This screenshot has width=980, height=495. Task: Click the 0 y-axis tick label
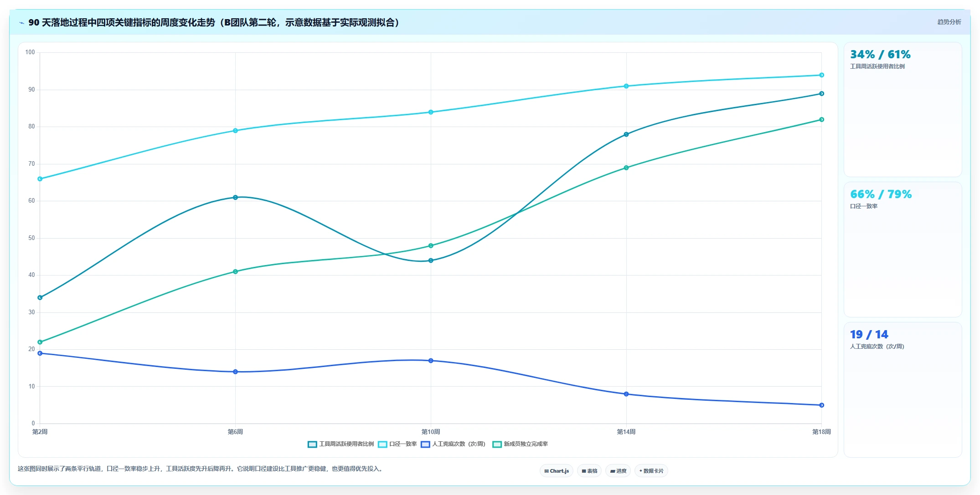(x=33, y=424)
